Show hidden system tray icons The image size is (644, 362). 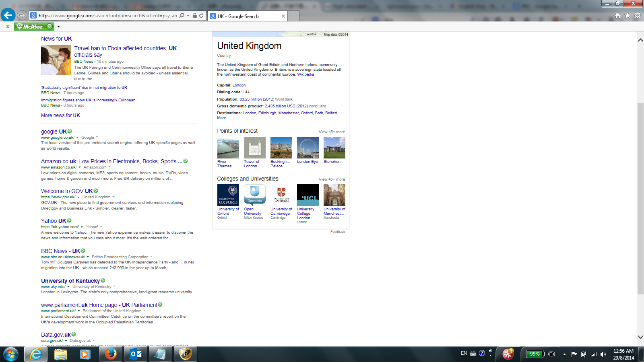tap(564, 354)
